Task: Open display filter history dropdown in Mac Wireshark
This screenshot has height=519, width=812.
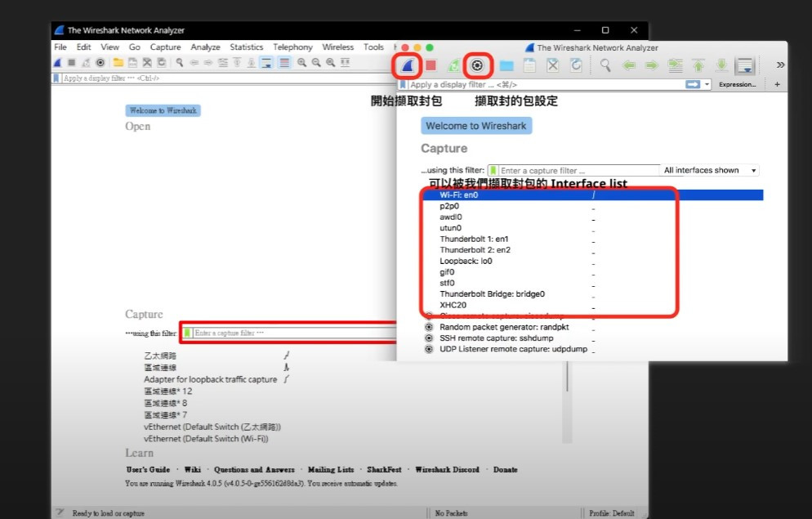Action: [707, 84]
